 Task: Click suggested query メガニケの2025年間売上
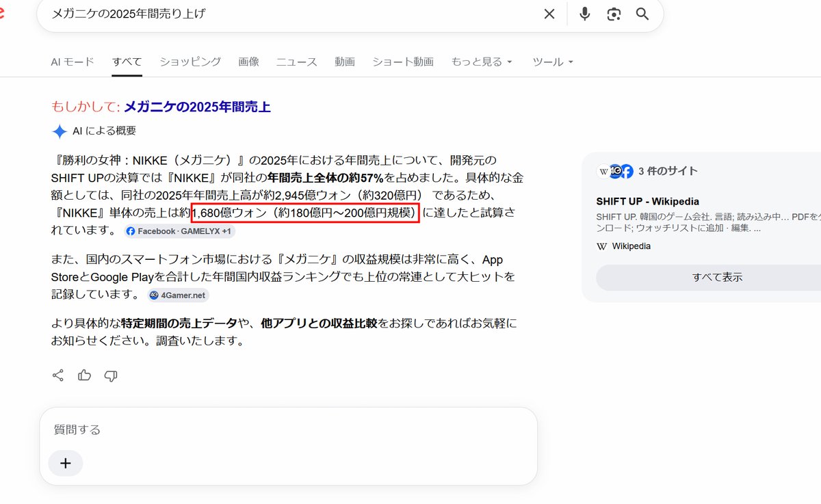(x=197, y=107)
